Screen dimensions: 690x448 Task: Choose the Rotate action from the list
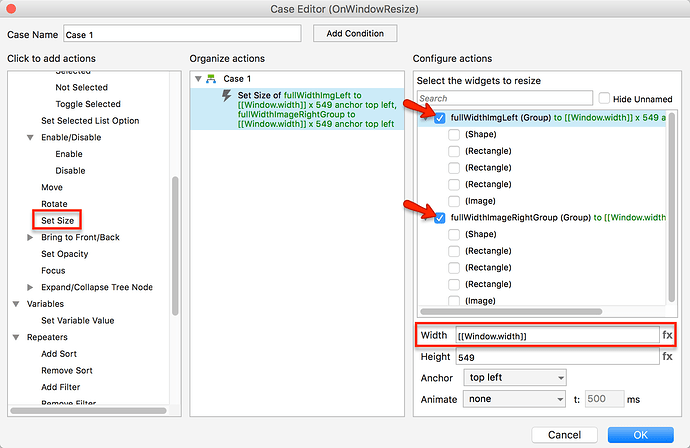54,204
